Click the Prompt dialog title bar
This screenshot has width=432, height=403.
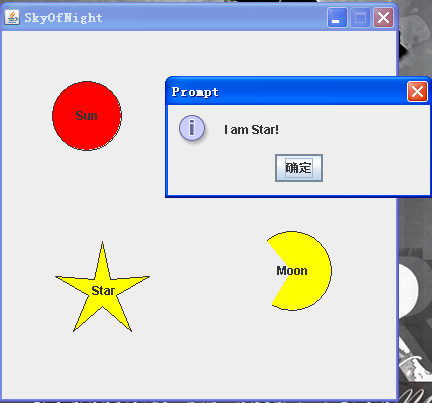pos(287,91)
